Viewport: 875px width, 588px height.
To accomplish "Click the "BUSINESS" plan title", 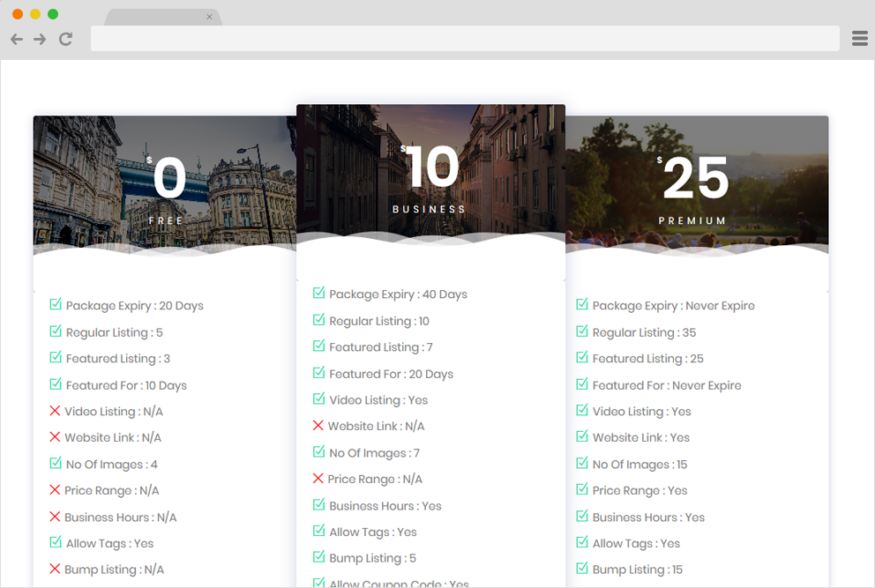I will pyautogui.click(x=429, y=209).
